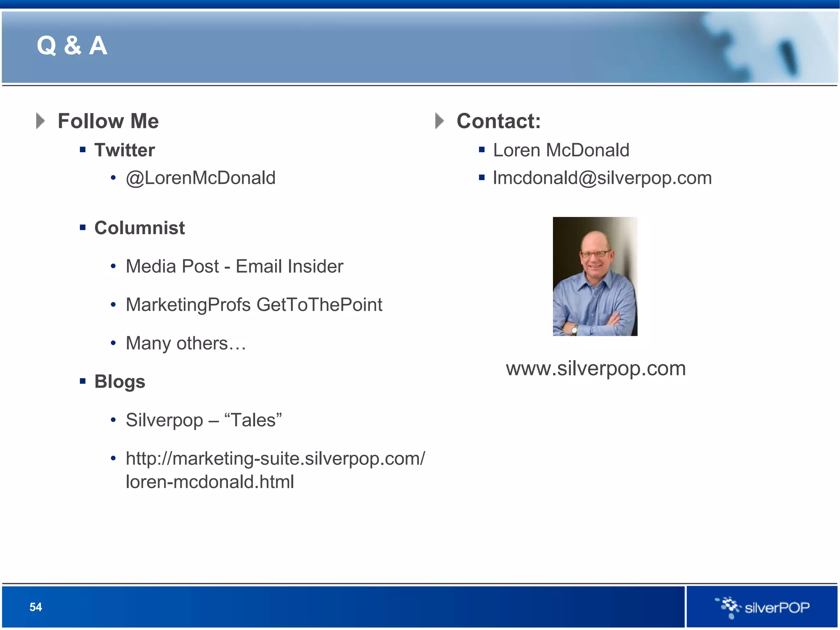Screen dimensions: 840x630
Task: Click the Q & A slide title
Action: pos(72,45)
